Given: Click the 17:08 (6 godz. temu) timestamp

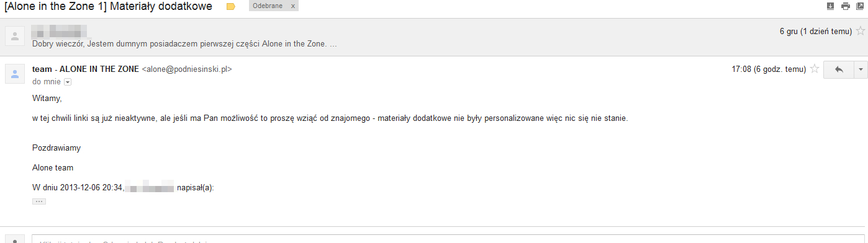Looking at the screenshot, I should pyautogui.click(x=769, y=69).
